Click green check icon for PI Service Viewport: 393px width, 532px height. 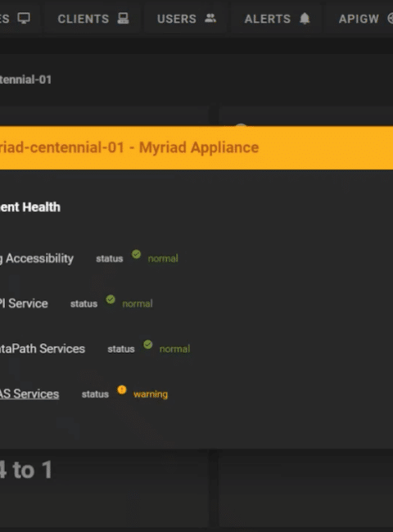coord(111,300)
